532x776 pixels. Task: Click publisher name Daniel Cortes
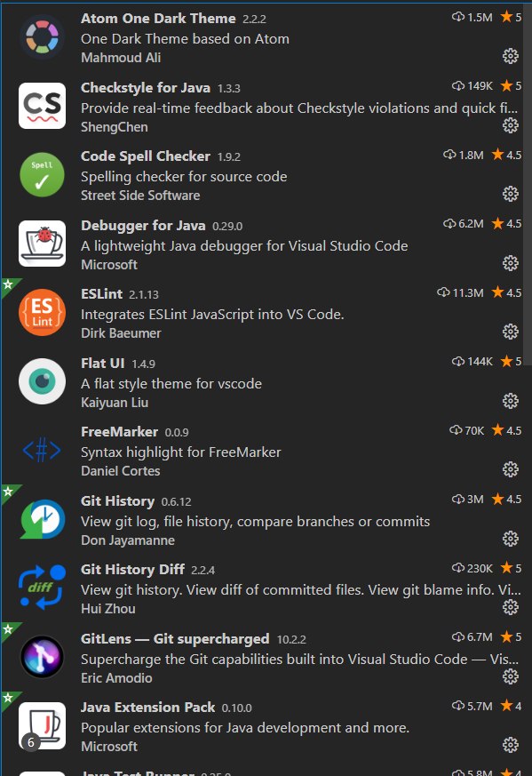coord(121,470)
